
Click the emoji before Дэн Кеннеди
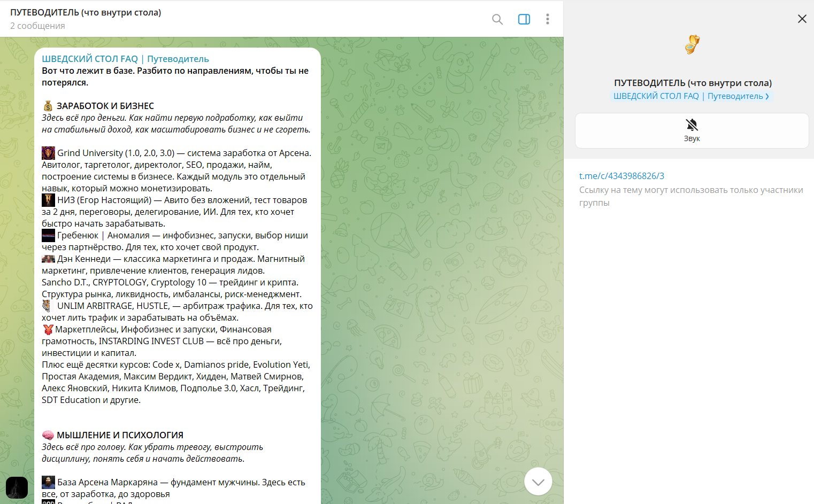click(48, 259)
